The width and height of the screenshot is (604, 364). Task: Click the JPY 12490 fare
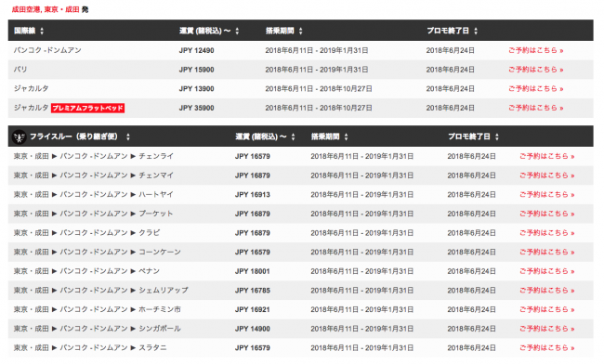[196, 50]
